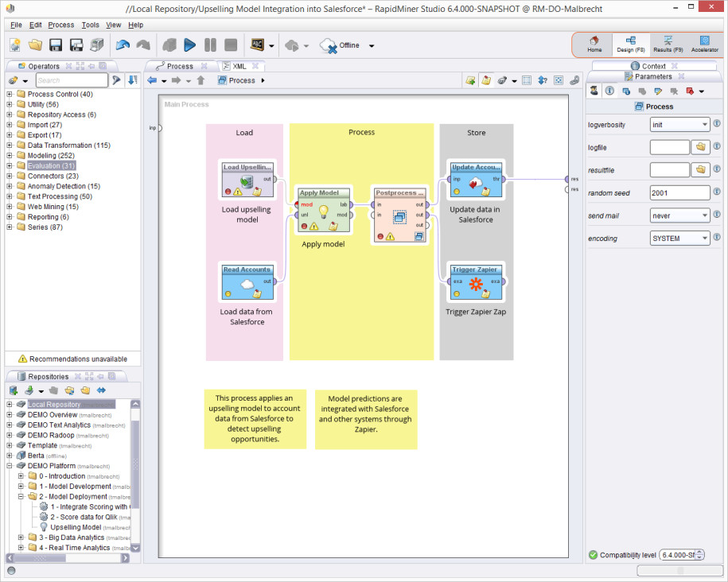Image resolution: width=728 pixels, height=582 pixels.
Task: Select the Upselling Model repository entry
Action: tap(76, 527)
